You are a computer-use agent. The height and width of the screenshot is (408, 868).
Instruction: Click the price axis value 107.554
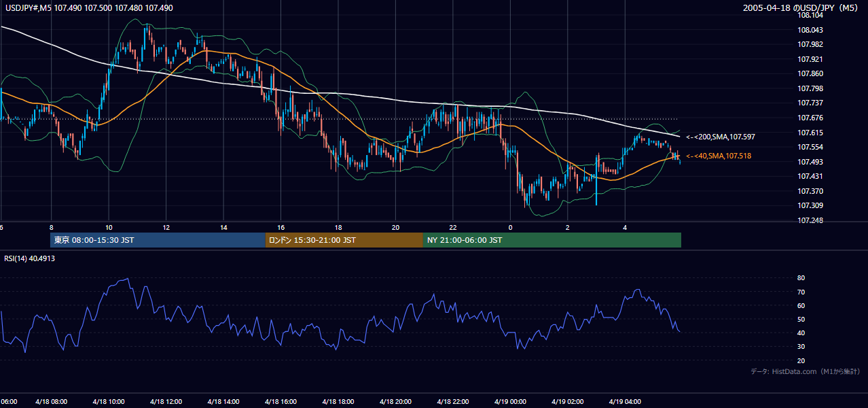(810, 147)
